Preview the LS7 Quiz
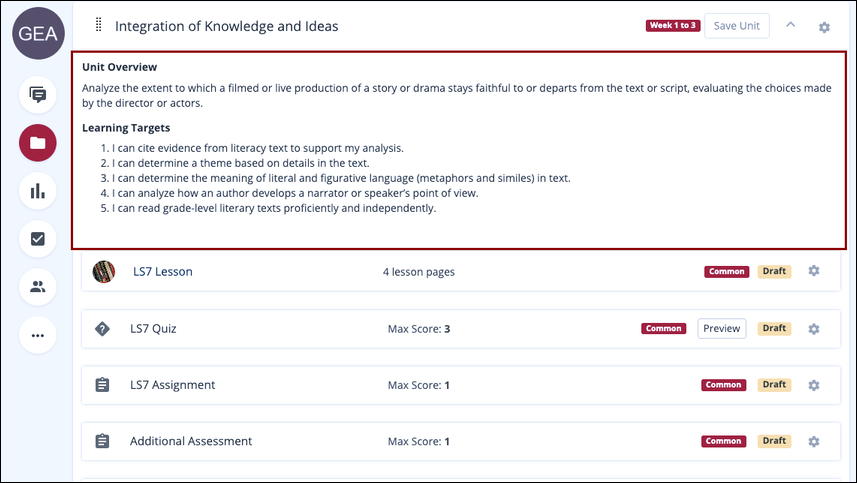857x483 pixels. click(721, 328)
